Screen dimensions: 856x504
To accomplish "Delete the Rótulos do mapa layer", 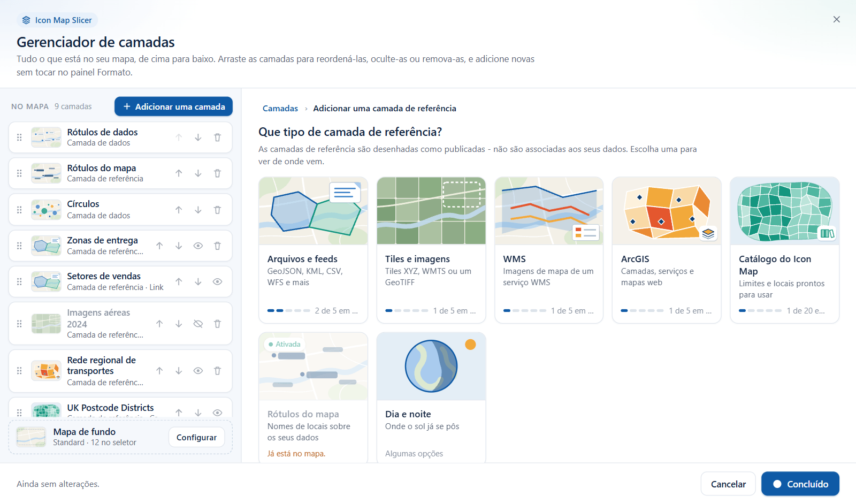I will point(217,173).
